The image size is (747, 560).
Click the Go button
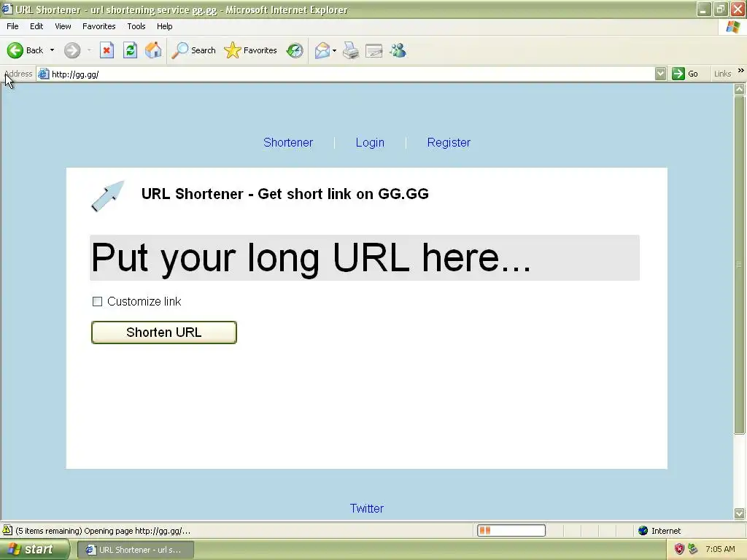[x=685, y=74]
